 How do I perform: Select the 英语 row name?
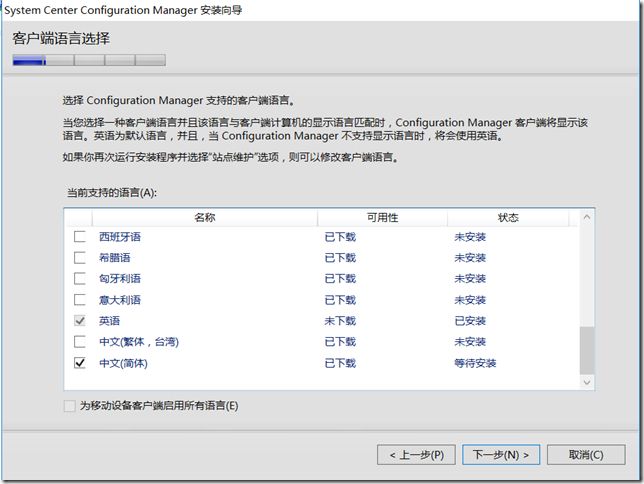click(110, 320)
